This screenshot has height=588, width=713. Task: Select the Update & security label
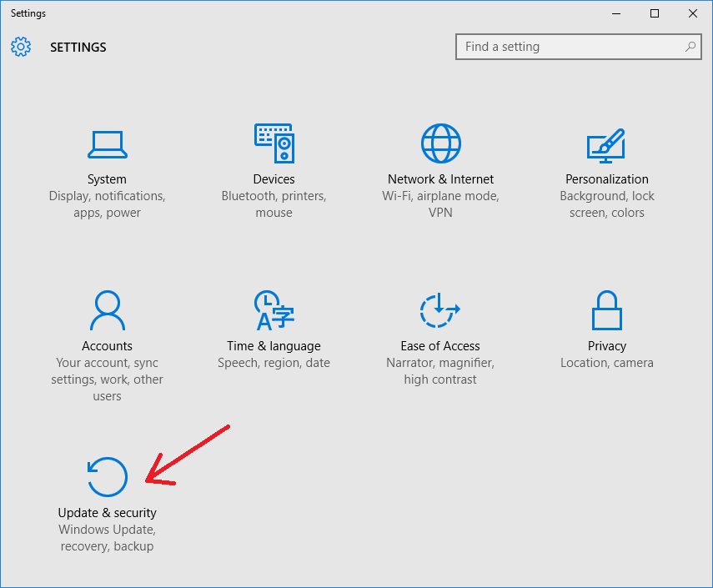pos(108,513)
